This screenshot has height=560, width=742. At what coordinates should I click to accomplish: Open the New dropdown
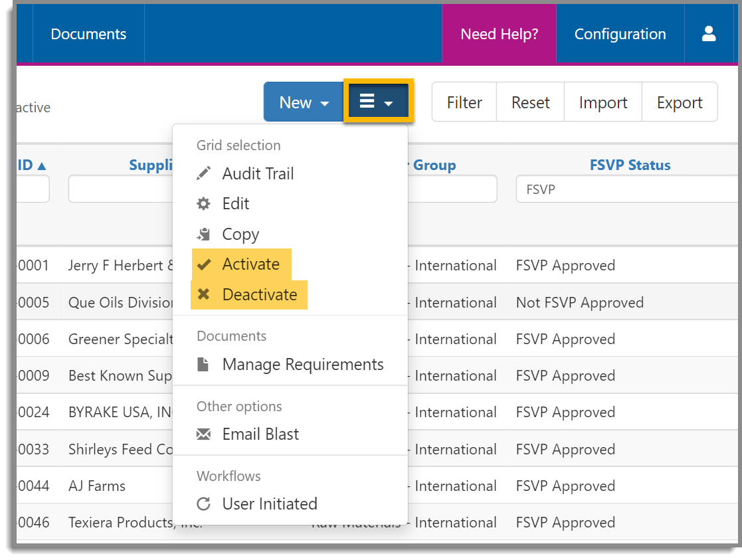[x=303, y=102]
